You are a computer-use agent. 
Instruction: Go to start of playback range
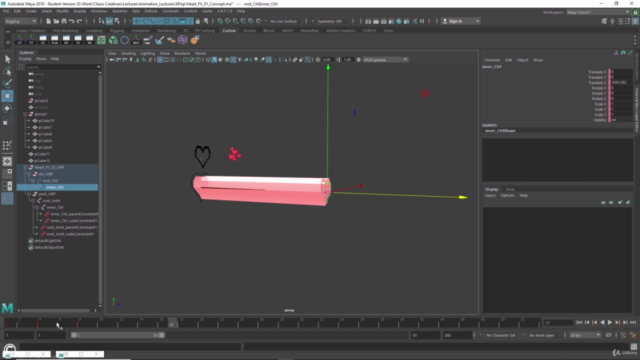[579, 322]
